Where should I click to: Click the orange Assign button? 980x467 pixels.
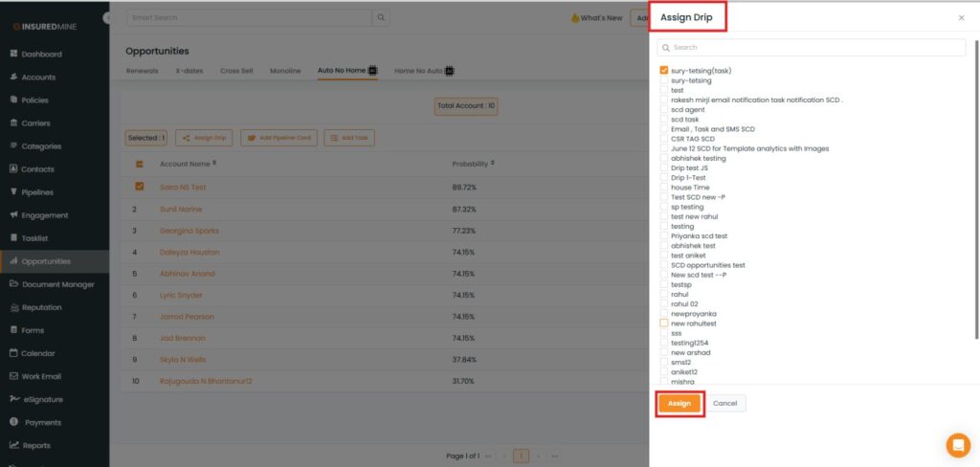pos(679,404)
